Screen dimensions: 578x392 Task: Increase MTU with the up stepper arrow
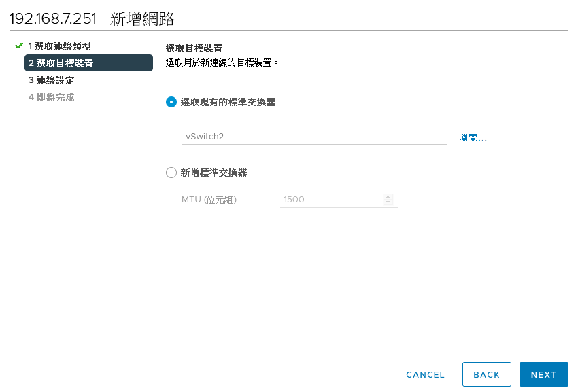(388, 197)
